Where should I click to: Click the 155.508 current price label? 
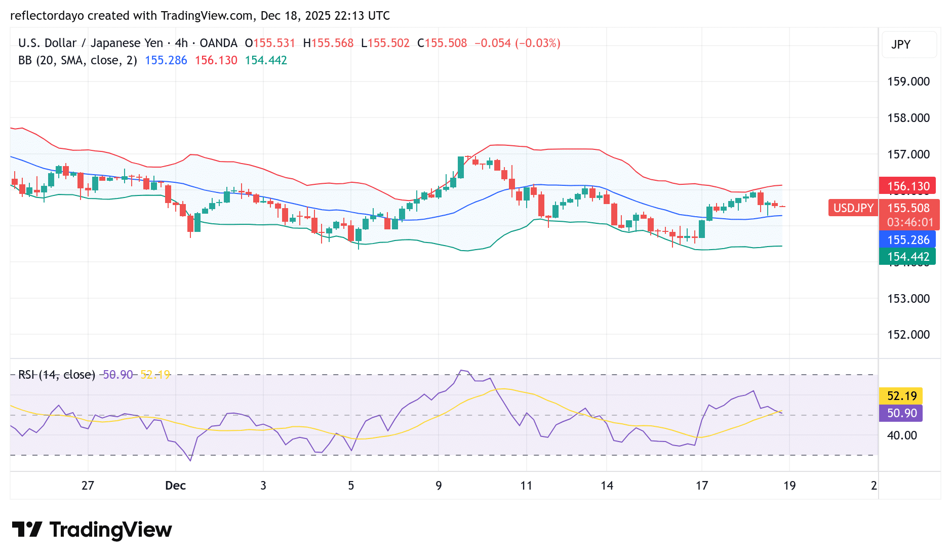pyautogui.click(x=908, y=208)
